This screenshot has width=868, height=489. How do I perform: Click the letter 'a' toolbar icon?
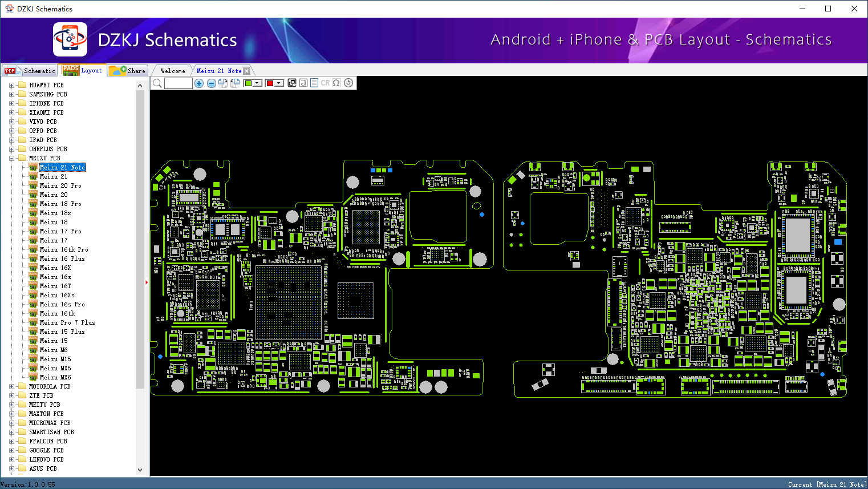303,83
